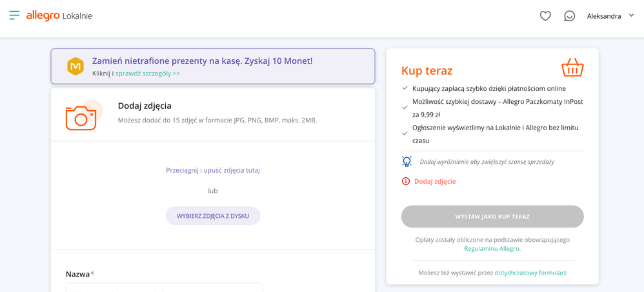Click the shopping basket icon
644x292 pixels.
pos(572,68)
